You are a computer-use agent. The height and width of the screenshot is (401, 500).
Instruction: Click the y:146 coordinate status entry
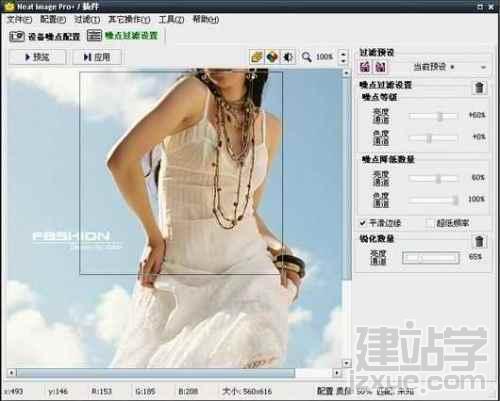[58, 391]
